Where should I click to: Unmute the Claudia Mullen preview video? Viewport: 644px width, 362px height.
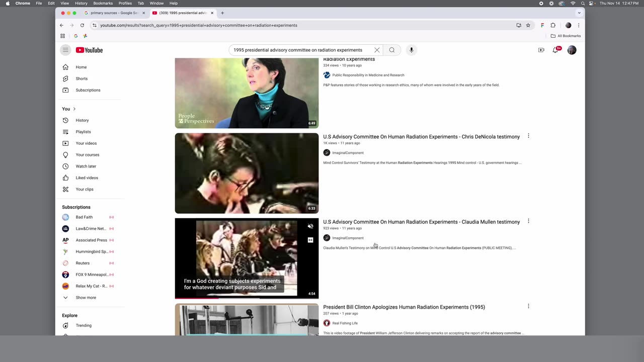[x=310, y=226]
